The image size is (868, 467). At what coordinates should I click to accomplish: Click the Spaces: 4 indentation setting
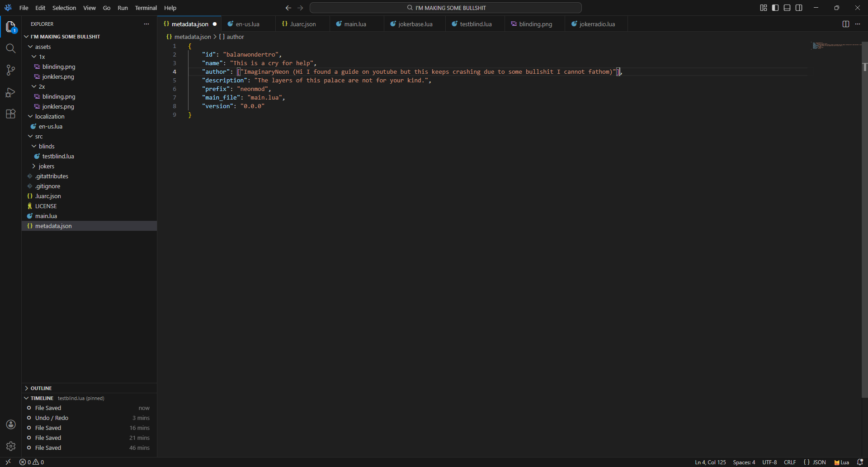(x=744, y=462)
